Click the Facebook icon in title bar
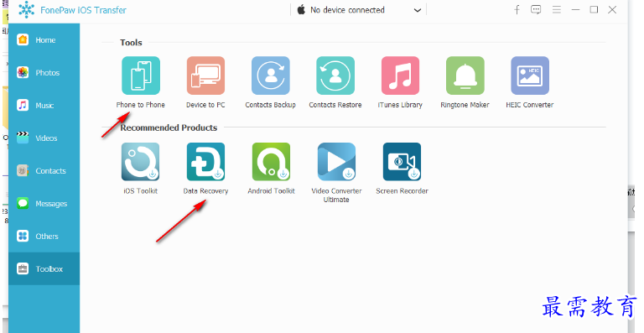This screenshot has width=644, height=333. pos(517,10)
